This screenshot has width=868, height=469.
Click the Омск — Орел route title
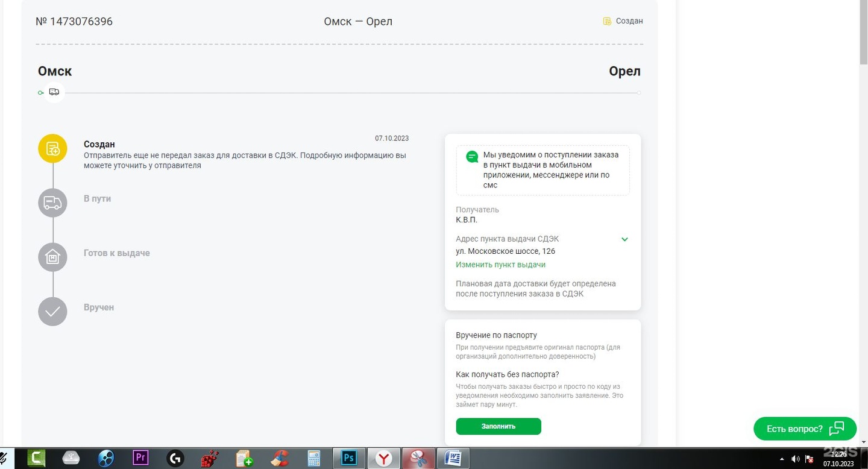coord(358,22)
